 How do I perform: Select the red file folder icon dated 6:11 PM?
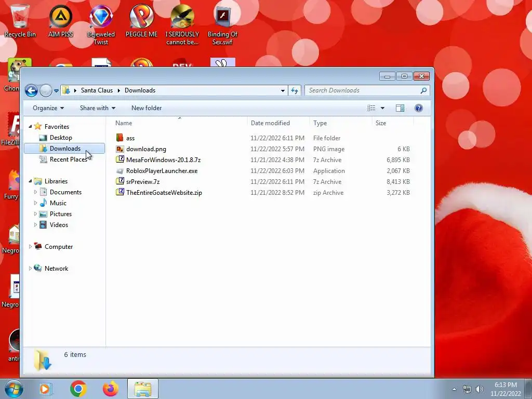[120, 138]
